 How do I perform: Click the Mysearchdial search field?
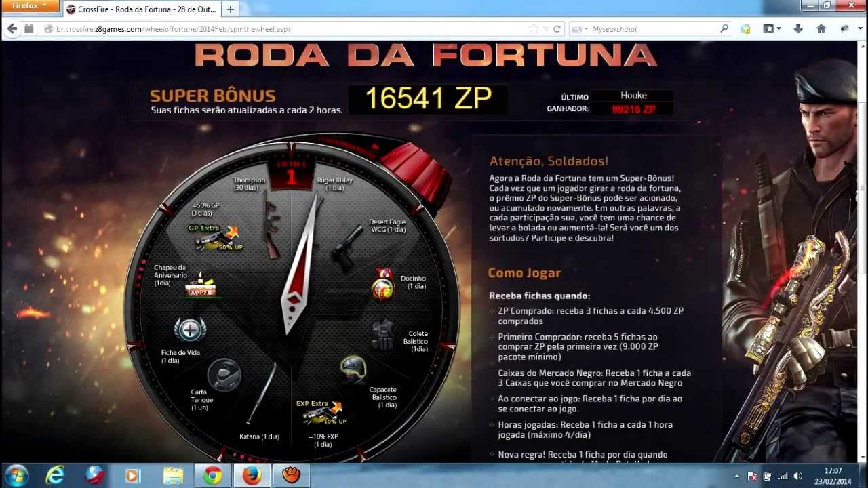pyautogui.click(x=652, y=29)
